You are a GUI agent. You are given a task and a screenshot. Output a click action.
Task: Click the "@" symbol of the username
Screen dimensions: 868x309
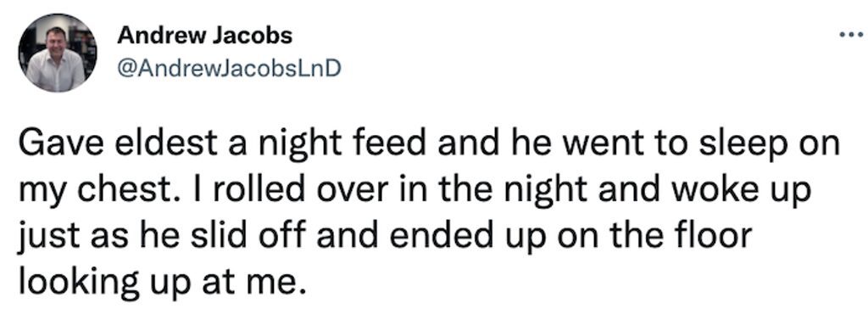click(125, 70)
